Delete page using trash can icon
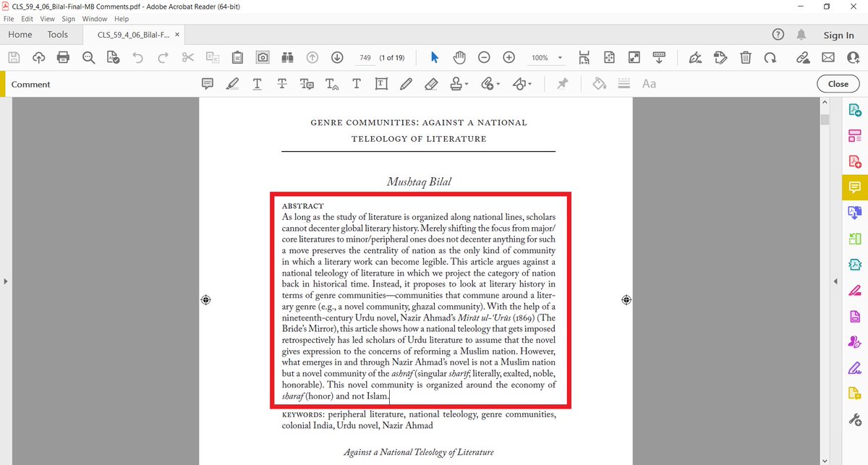 click(746, 58)
